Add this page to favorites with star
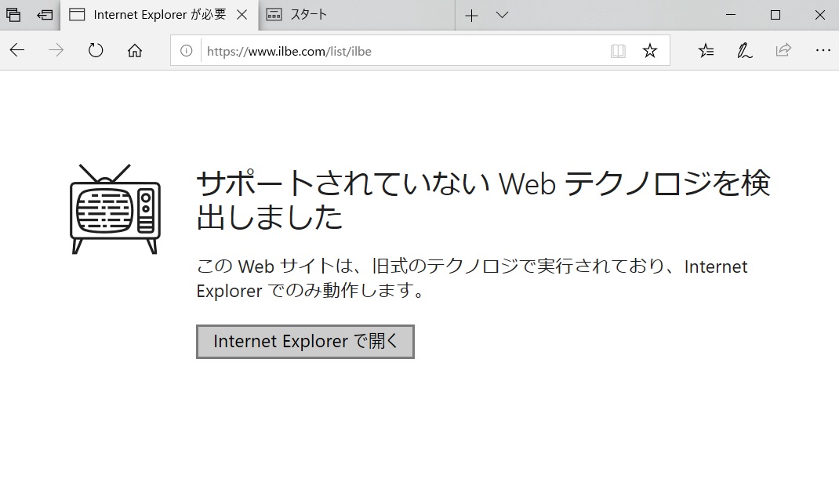839x504 pixels. pos(650,51)
